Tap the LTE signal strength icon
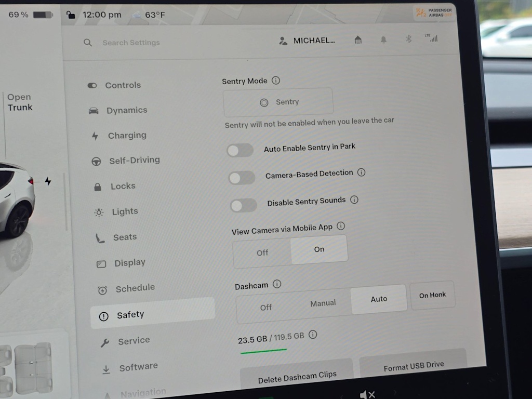Screen dimensions: 532x399 pos(431,38)
